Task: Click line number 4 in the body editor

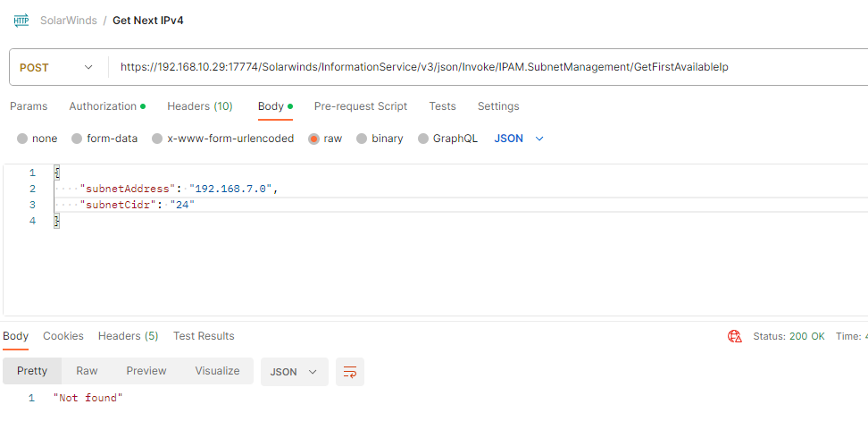Action: tap(33, 221)
